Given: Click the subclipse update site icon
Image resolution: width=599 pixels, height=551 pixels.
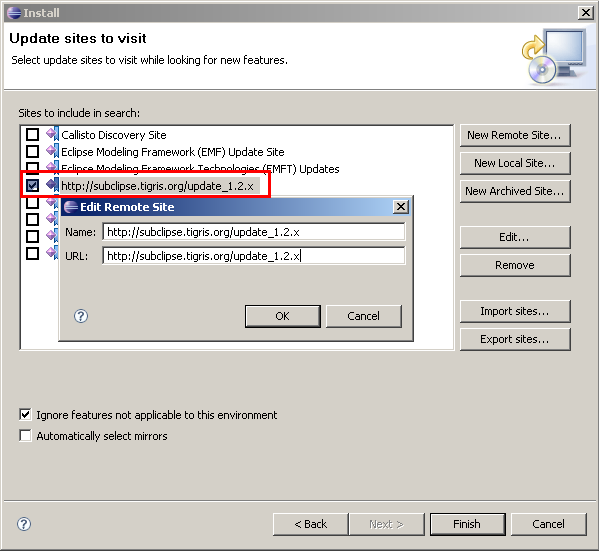Looking at the screenshot, I should tap(52, 185).
